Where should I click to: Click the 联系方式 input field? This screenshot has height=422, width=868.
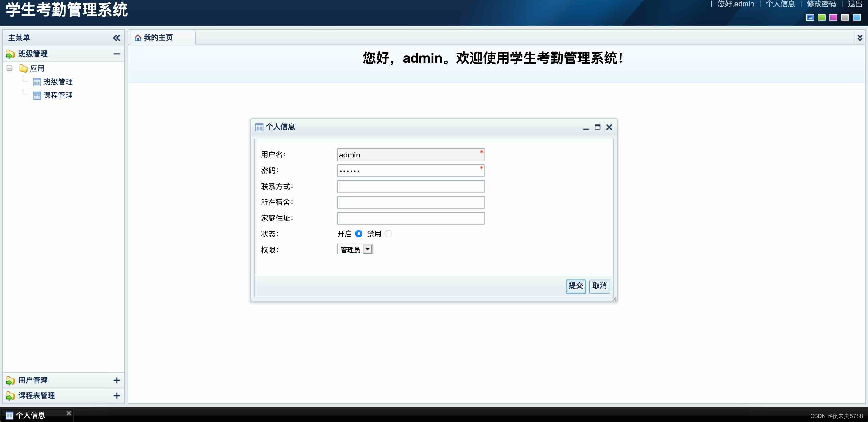(x=411, y=186)
